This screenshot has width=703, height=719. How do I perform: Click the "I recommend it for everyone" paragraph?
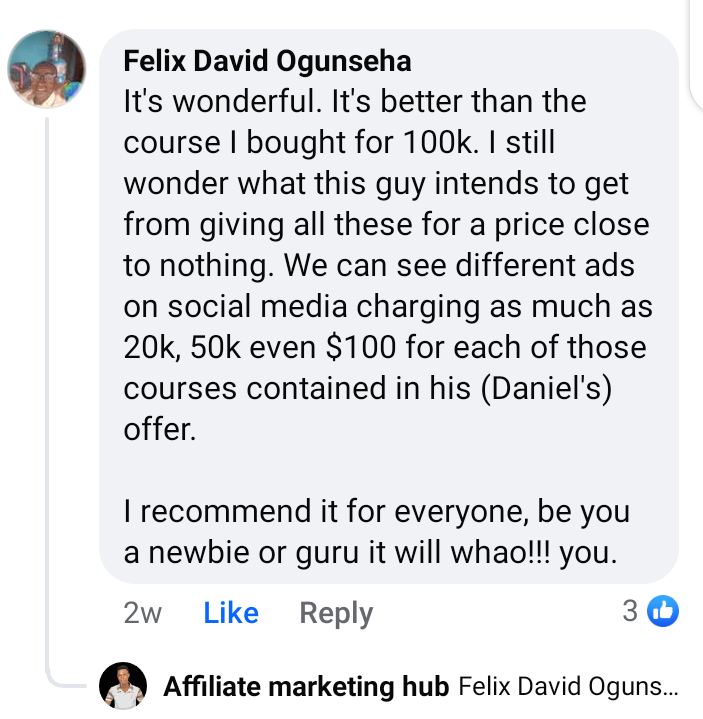point(376,531)
